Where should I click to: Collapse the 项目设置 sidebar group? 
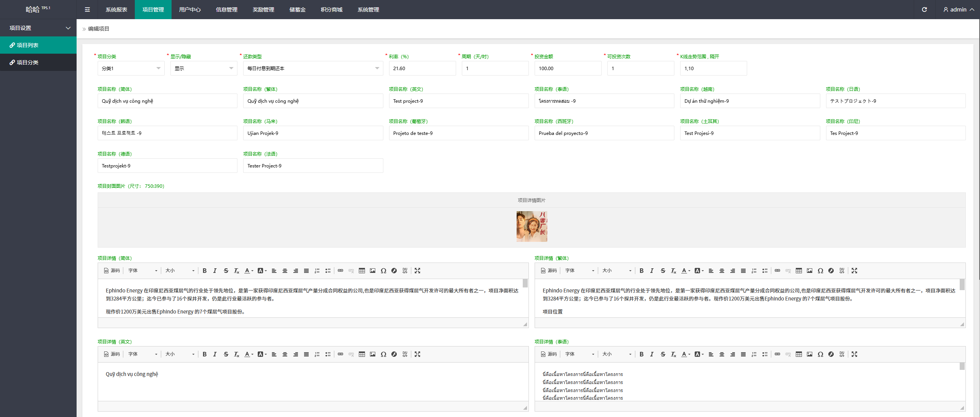tap(38, 28)
